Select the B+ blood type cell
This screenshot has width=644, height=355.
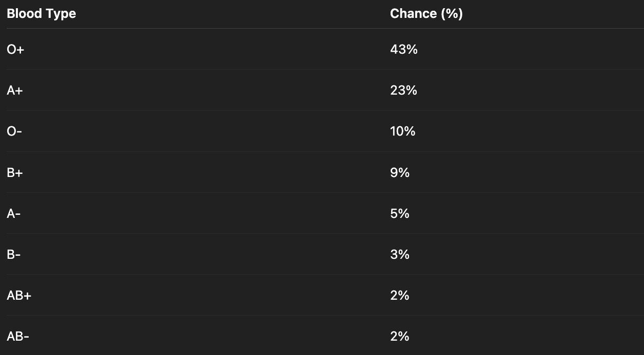pos(15,173)
